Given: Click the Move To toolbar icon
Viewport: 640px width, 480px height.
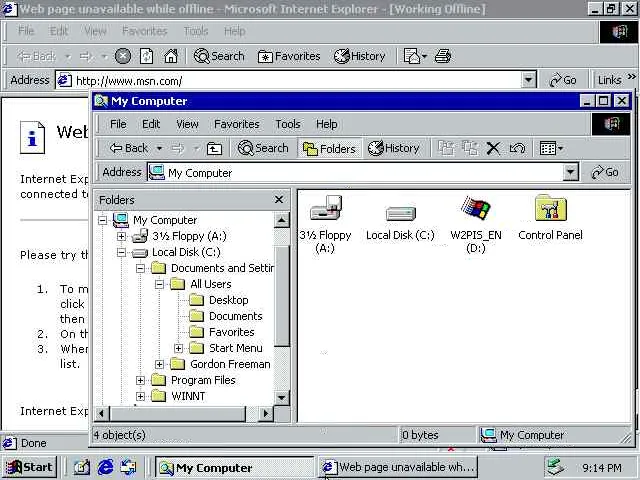Looking at the screenshot, I should (x=446, y=148).
